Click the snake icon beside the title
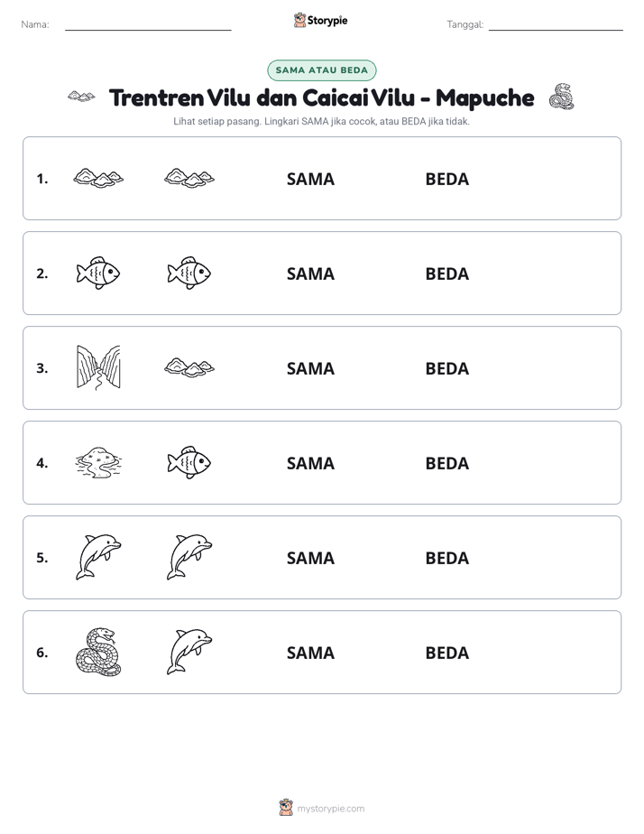This screenshot has width=644, height=834. 562,97
